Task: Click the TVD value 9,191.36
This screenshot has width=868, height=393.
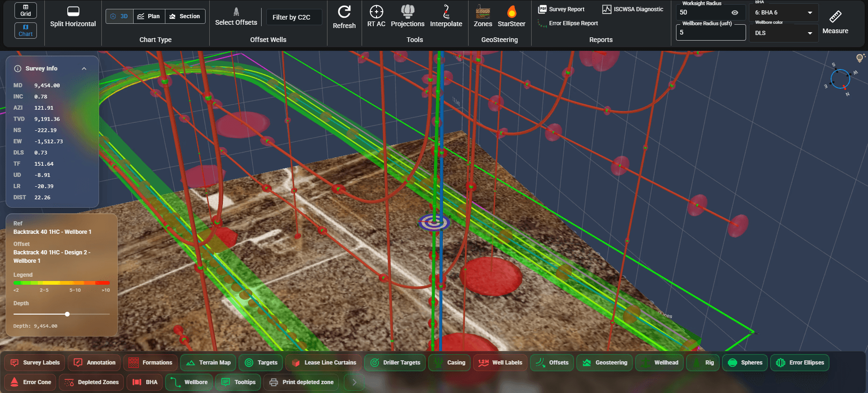Action: click(x=47, y=119)
